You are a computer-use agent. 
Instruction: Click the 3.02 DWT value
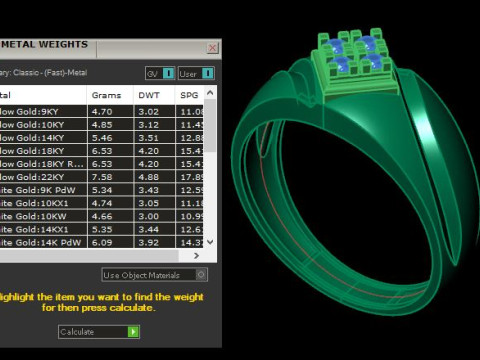pos(149,112)
